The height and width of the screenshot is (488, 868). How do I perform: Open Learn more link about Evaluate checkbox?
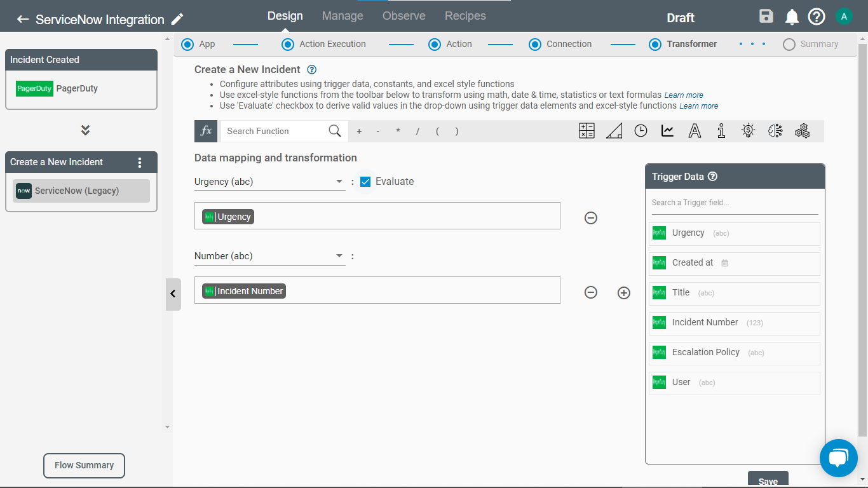699,106
